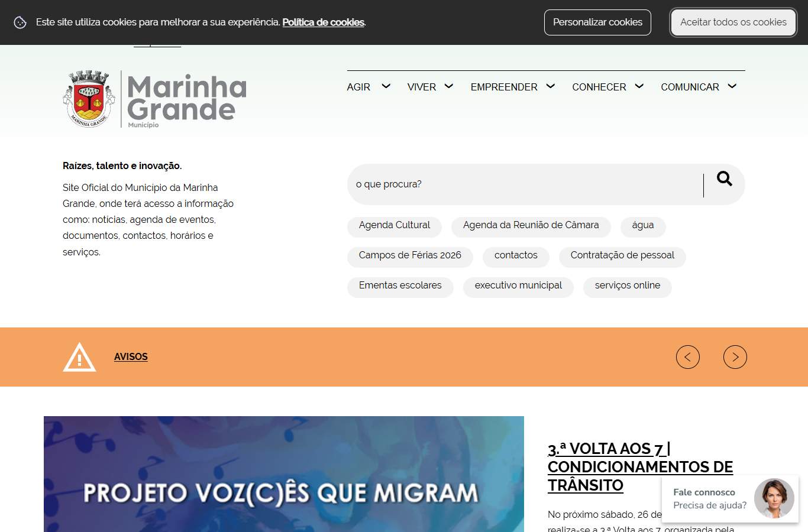Expand the CONHECER menu chevron
808x532 pixels.
pos(639,86)
